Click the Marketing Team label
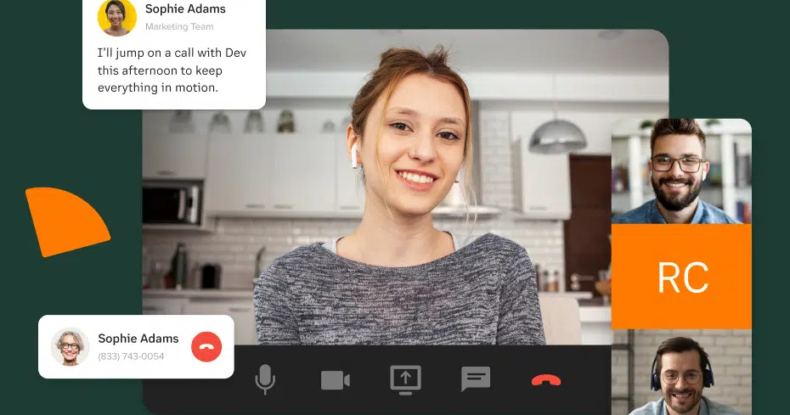The image size is (790, 415). 178,26
